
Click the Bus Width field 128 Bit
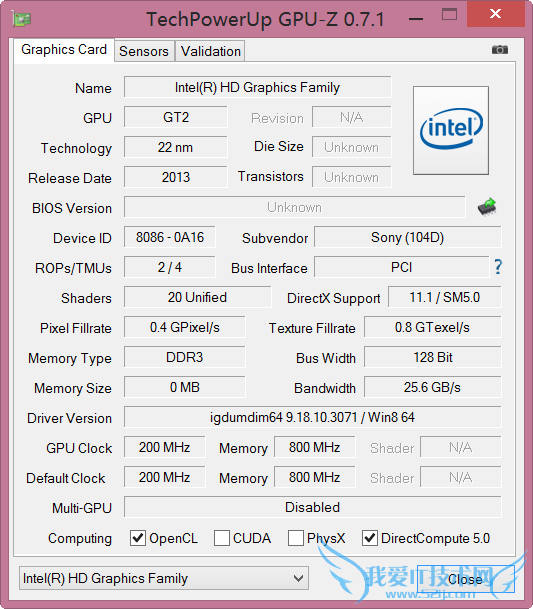[433, 357]
